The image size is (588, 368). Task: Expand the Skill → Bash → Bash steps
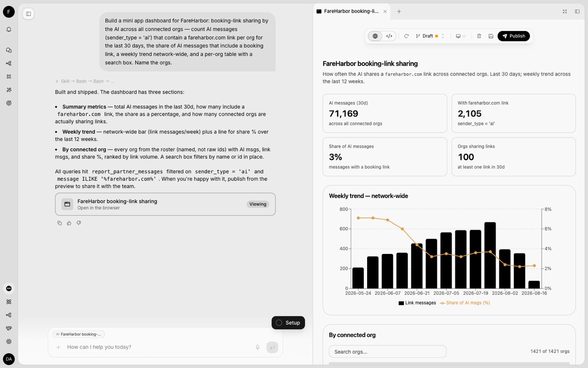[x=85, y=81]
